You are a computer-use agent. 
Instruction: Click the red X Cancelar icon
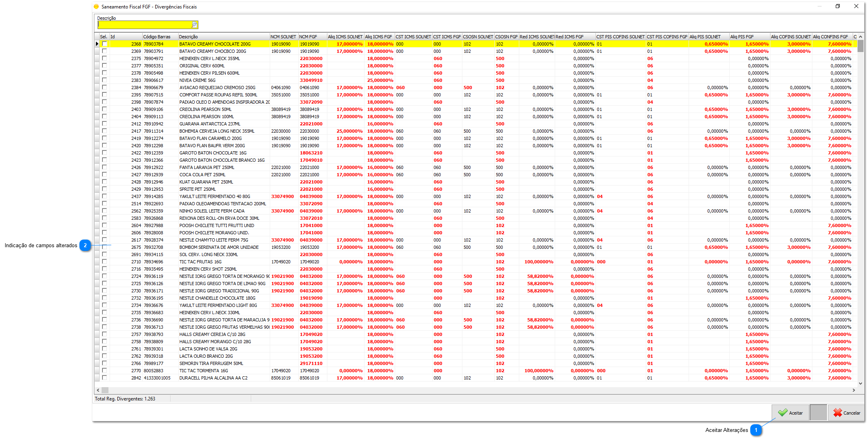tap(837, 413)
